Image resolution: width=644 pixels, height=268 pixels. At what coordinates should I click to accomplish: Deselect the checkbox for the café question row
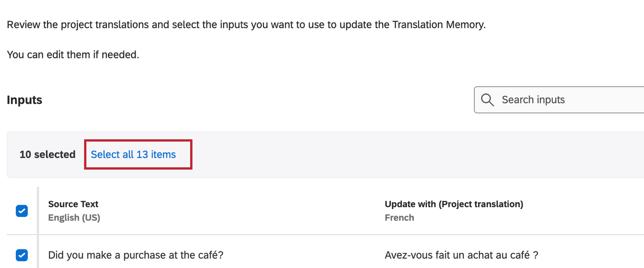(x=22, y=255)
